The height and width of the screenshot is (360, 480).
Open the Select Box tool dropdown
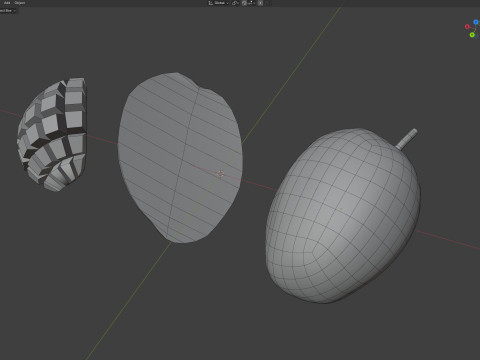(x=7, y=11)
